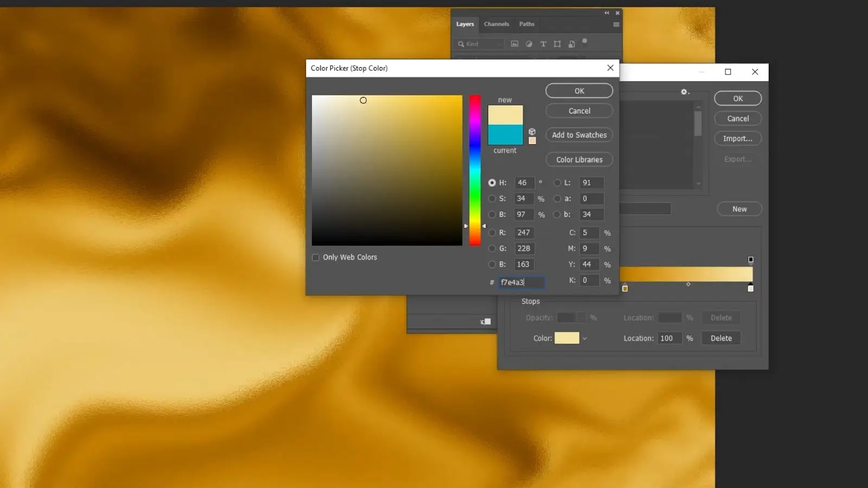
Task: Click inside the color saturation-brightness field
Action: tap(387, 170)
